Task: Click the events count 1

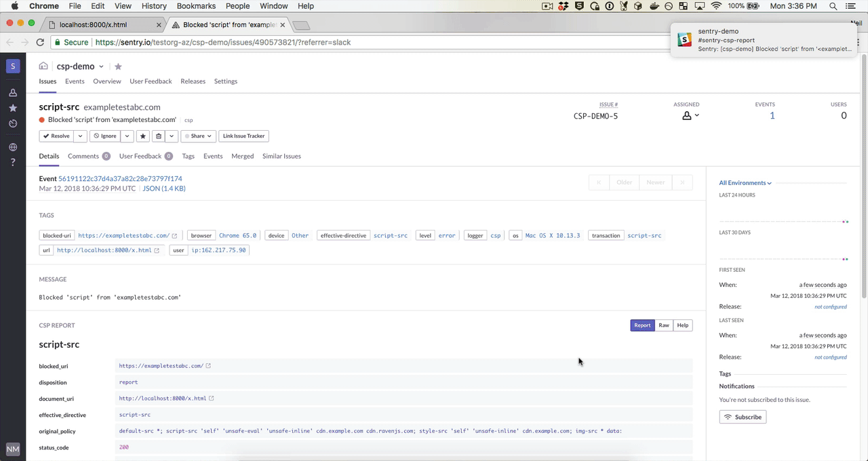Action: [x=772, y=116]
